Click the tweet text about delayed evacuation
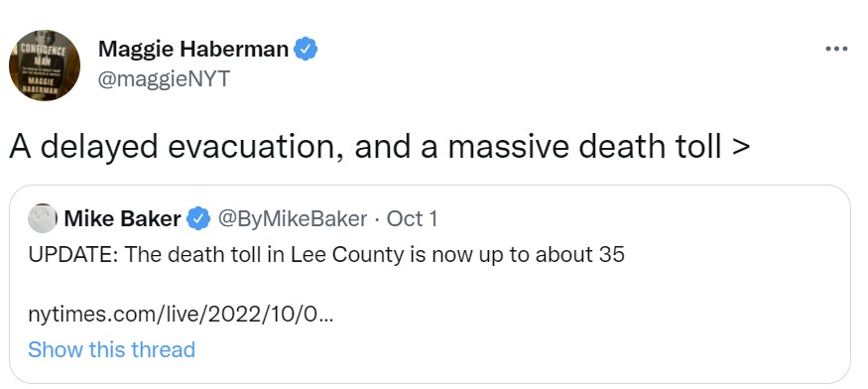This screenshot has height=389, width=868. [379, 148]
